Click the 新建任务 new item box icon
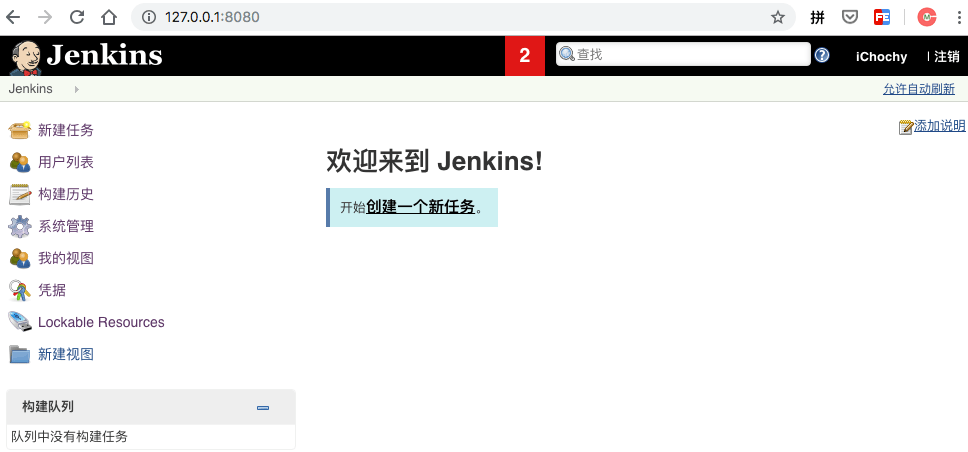The width and height of the screenshot is (968, 452). coord(19,130)
